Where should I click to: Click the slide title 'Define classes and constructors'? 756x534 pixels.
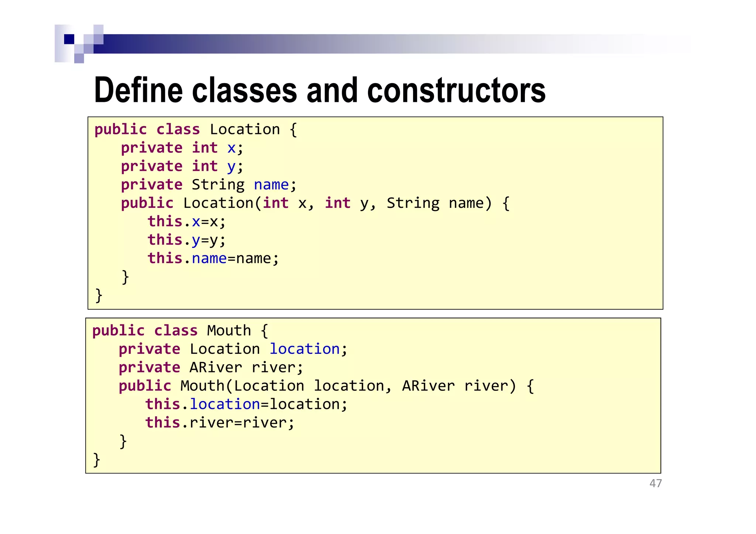coord(320,90)
